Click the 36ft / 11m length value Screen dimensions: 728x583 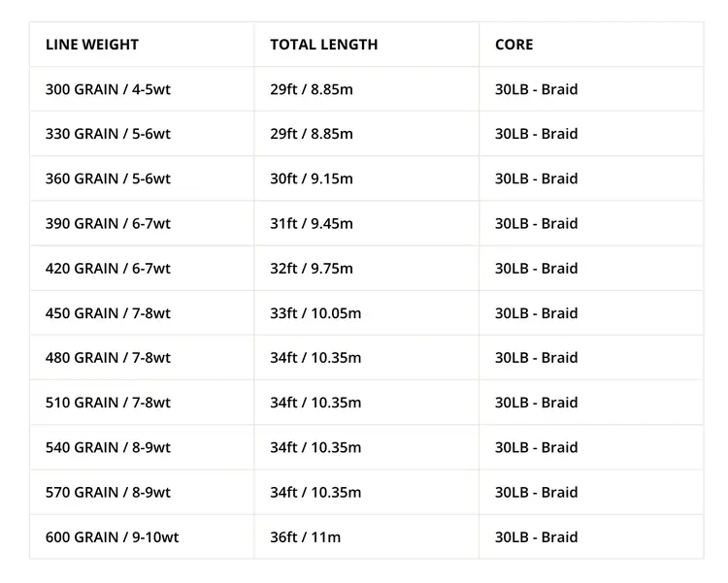305,537
